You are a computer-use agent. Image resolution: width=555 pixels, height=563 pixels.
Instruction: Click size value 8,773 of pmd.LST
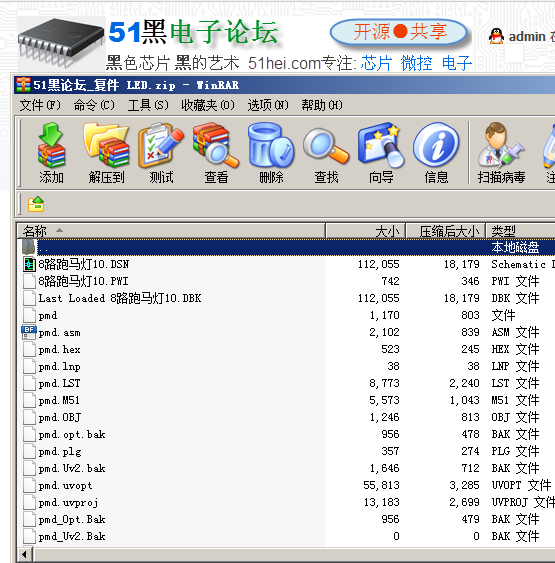pyautogui.click(x=384, y=383)
